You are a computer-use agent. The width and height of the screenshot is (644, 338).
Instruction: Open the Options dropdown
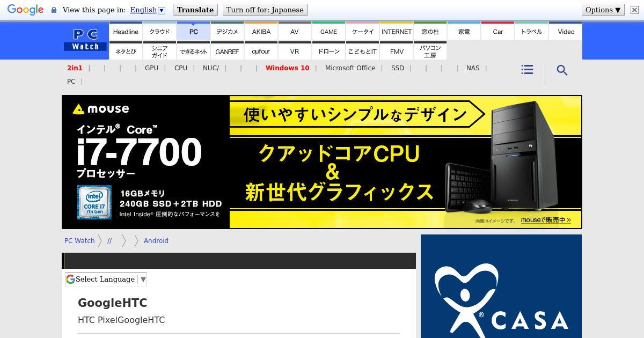[x=603, y=10]
